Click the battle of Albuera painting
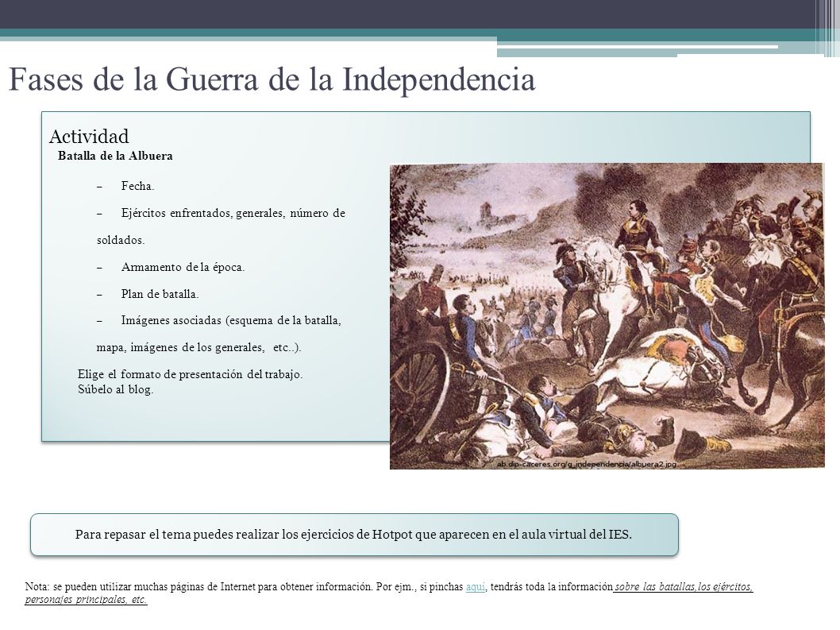 pyautogui.click(x=607, y=316)
